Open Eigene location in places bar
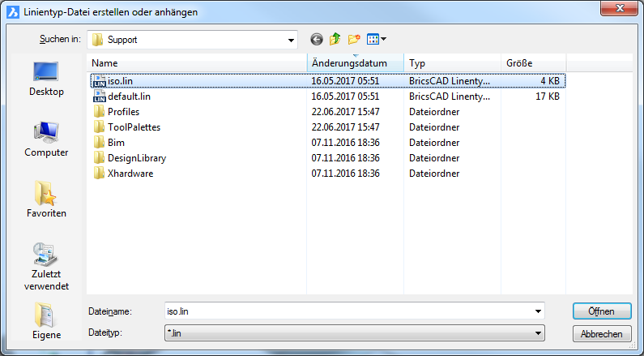This screenshot has height=356, width=644. pyautogui.click(x=46, y=322)
